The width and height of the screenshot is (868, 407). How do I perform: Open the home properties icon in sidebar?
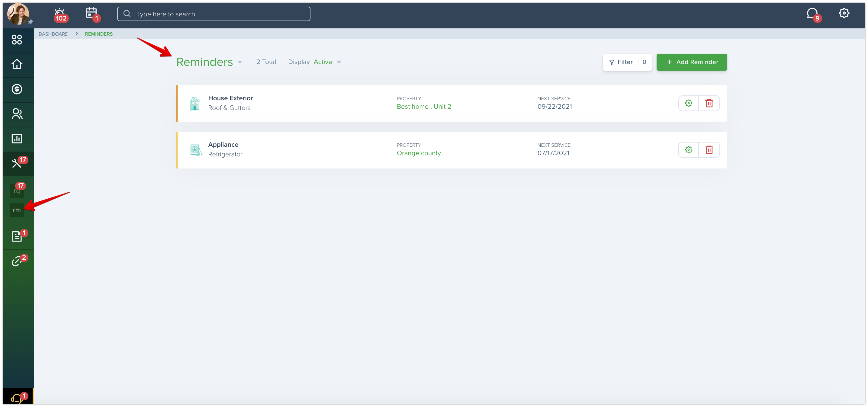pos(17,64)
